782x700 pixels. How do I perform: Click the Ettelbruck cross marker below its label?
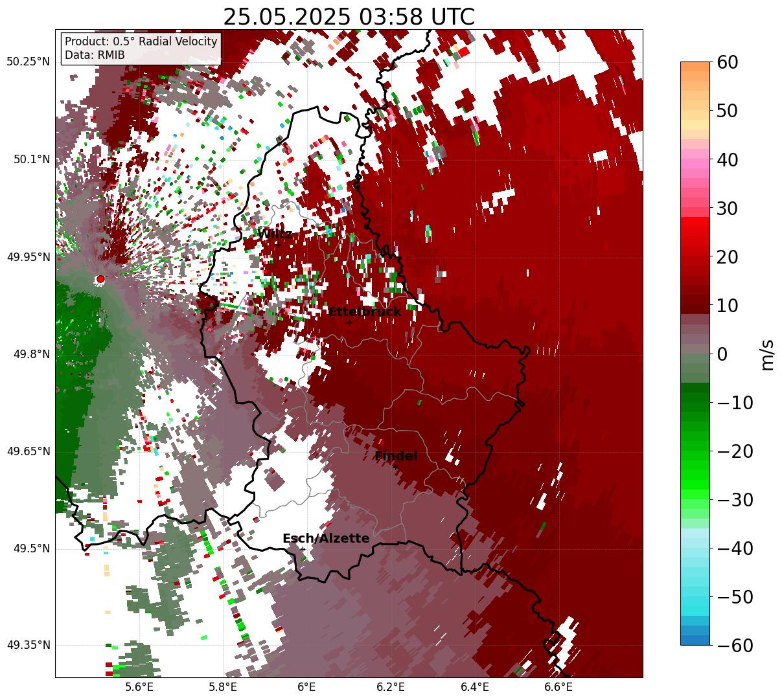point(349,322)
